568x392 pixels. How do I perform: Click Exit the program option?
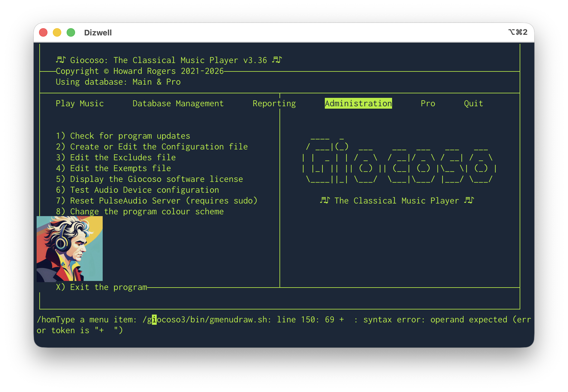coord(101,287)
